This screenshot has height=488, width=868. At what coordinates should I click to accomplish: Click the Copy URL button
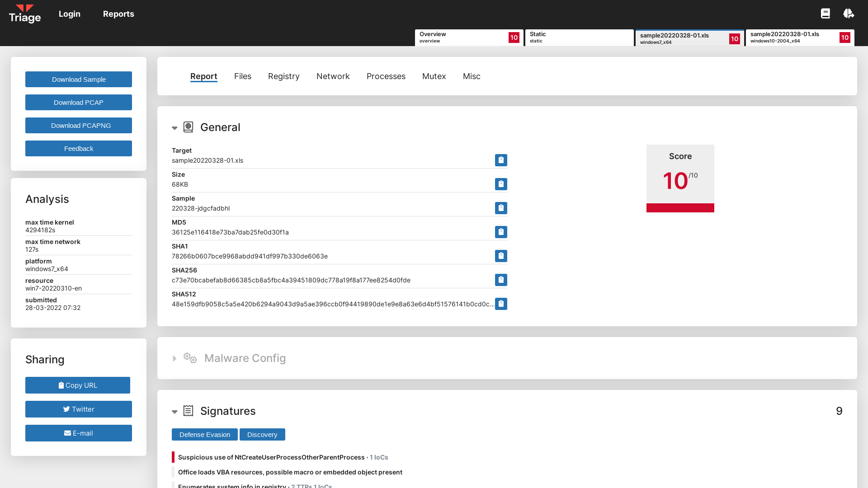78,385
